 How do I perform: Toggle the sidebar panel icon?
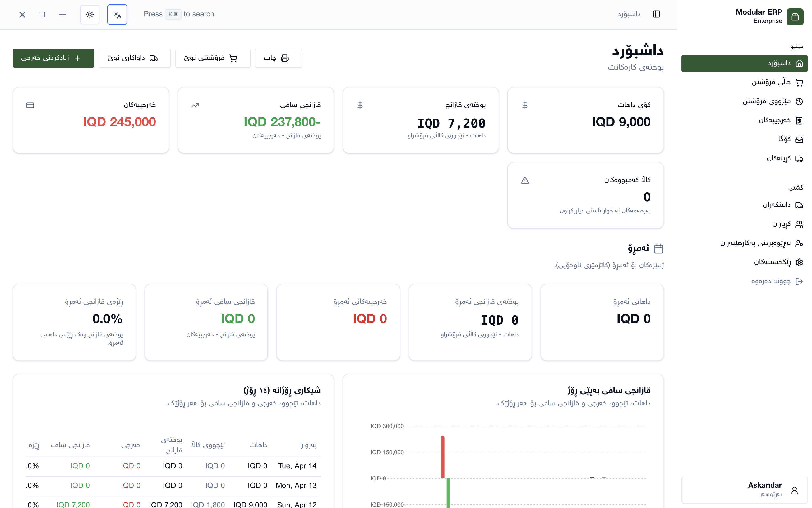tap(656, 14)
